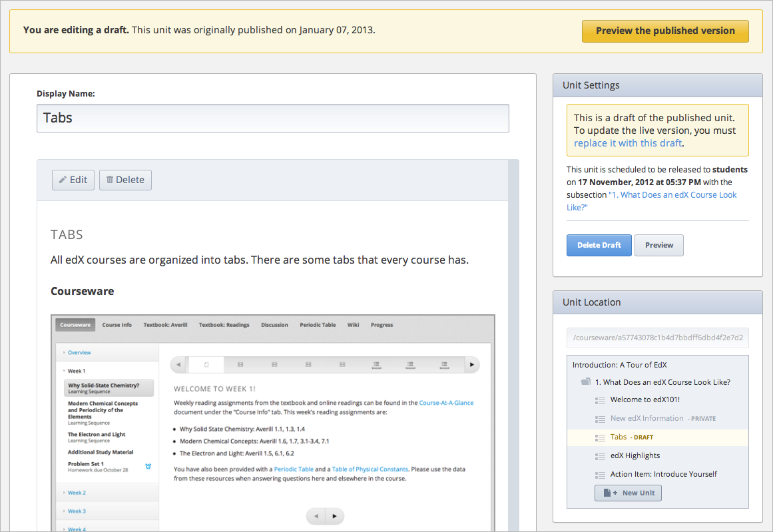This screenshot has height=532, width=773.
Task: Click the alarm clock icon beside Problem Set 1
Action: point(148,466)
